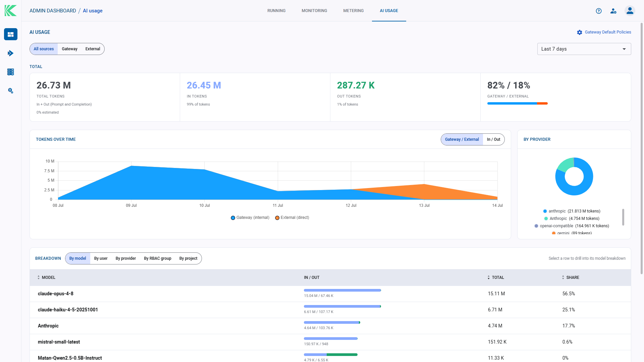Select Gateway source filter
This screenshot has height=362, width=644.
(x=70, y=49)
